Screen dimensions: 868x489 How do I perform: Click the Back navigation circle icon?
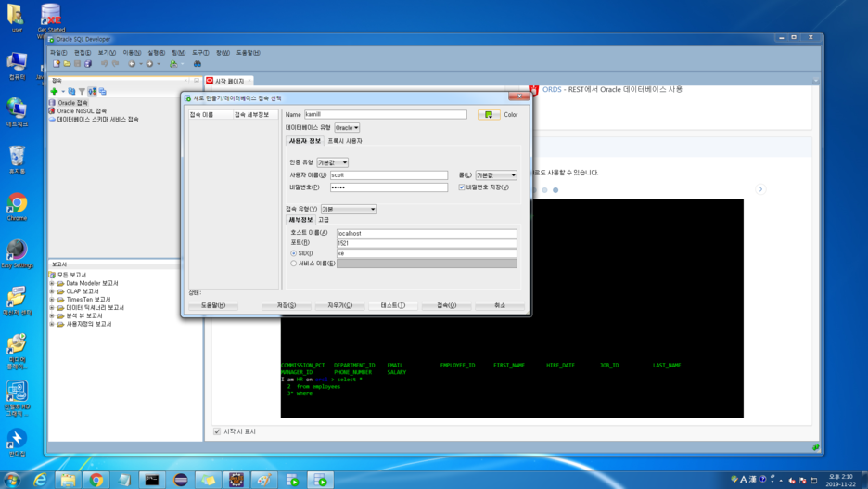[132, 64]
